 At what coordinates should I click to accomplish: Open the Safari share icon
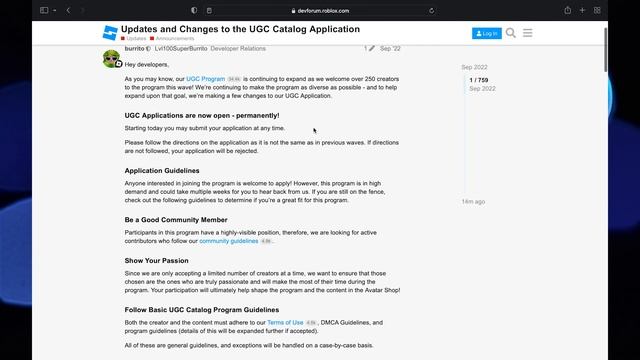pos(568,10)
